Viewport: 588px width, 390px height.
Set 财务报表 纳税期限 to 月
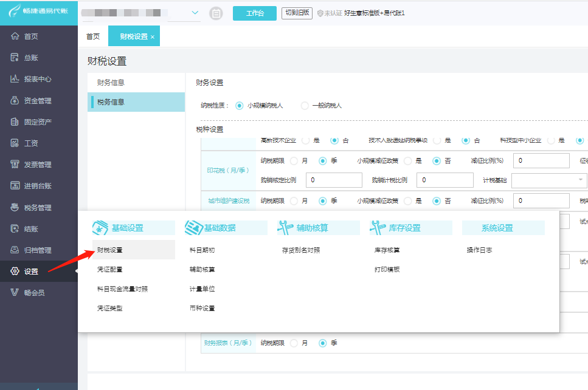(294, 343)
